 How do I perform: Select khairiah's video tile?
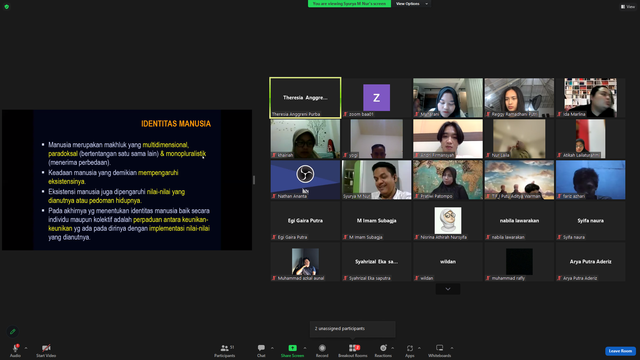(305, 139)
